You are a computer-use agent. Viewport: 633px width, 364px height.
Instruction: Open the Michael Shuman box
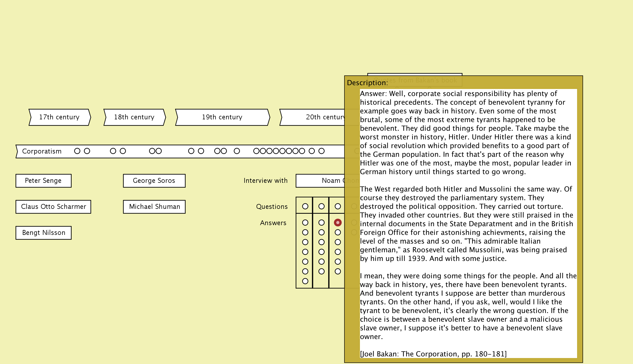154,207
